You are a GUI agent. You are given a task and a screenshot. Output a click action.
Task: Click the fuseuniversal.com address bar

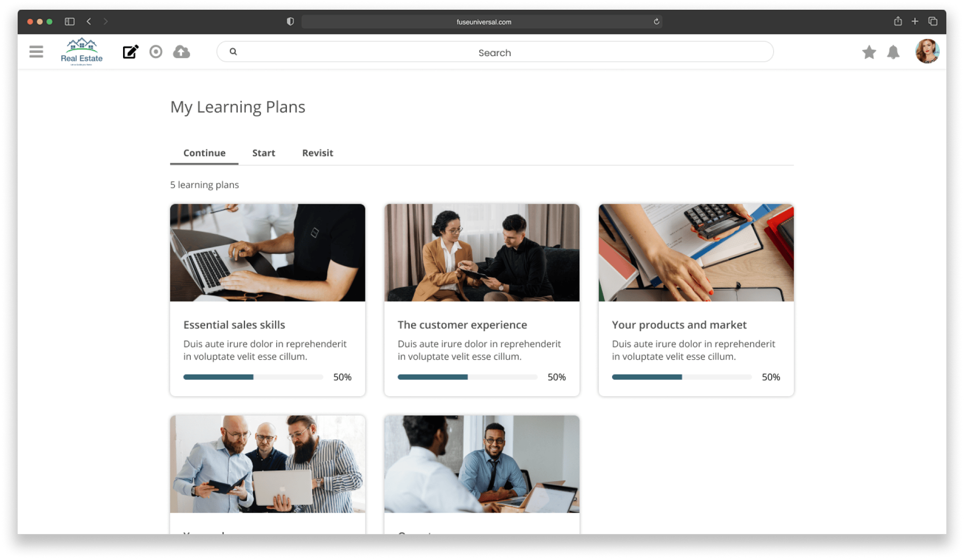click(482, 21)
